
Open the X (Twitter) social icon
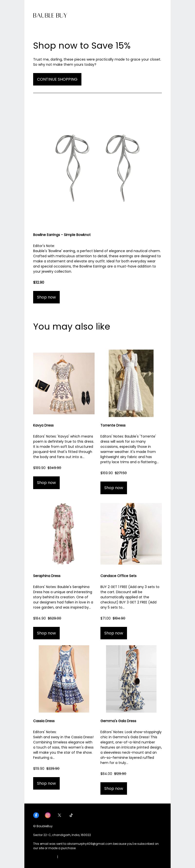(59, 815)
